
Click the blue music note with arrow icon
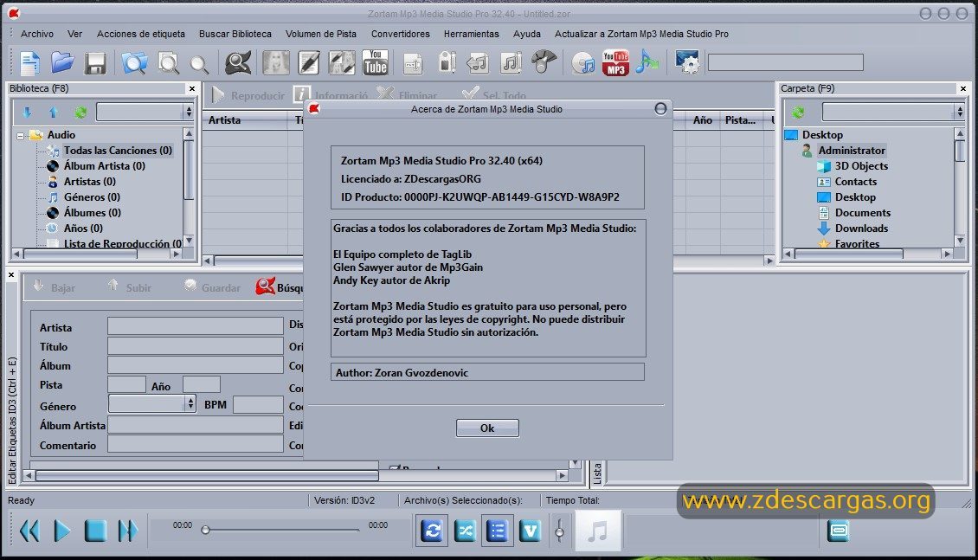[647, 62]
